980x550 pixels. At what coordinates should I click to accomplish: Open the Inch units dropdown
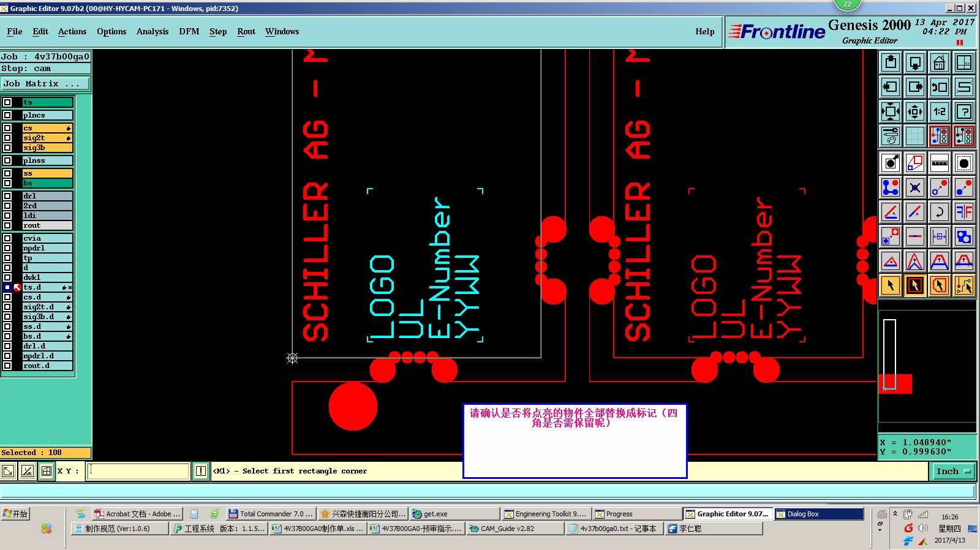click(953, 471)
